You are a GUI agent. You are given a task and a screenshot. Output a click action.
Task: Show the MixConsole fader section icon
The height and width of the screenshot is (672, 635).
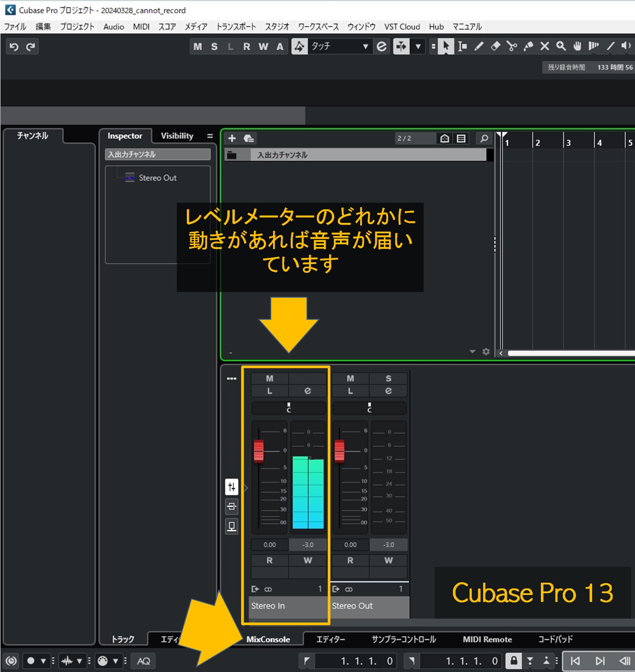click(232, 487)
